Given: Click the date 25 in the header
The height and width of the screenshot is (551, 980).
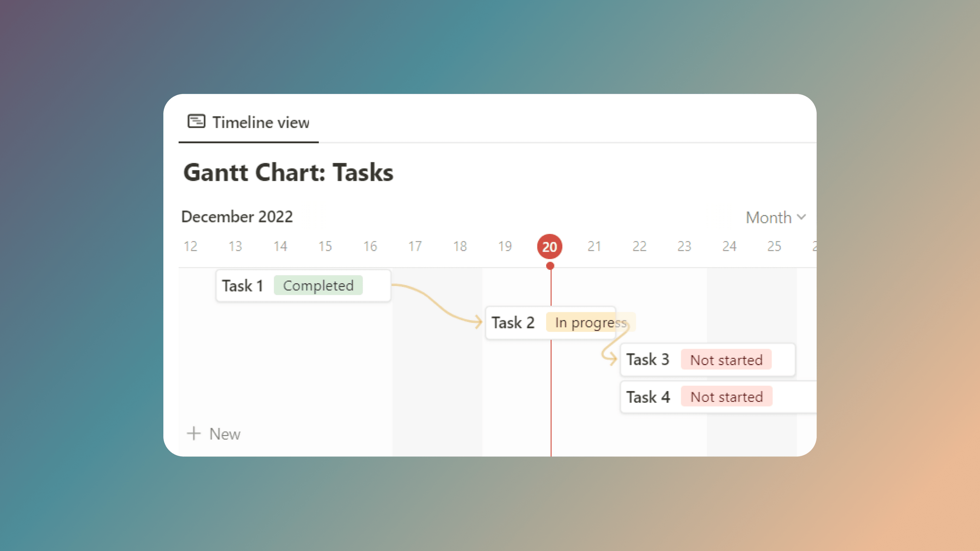Looking at the screenshot, I should (x=774, y=246).
